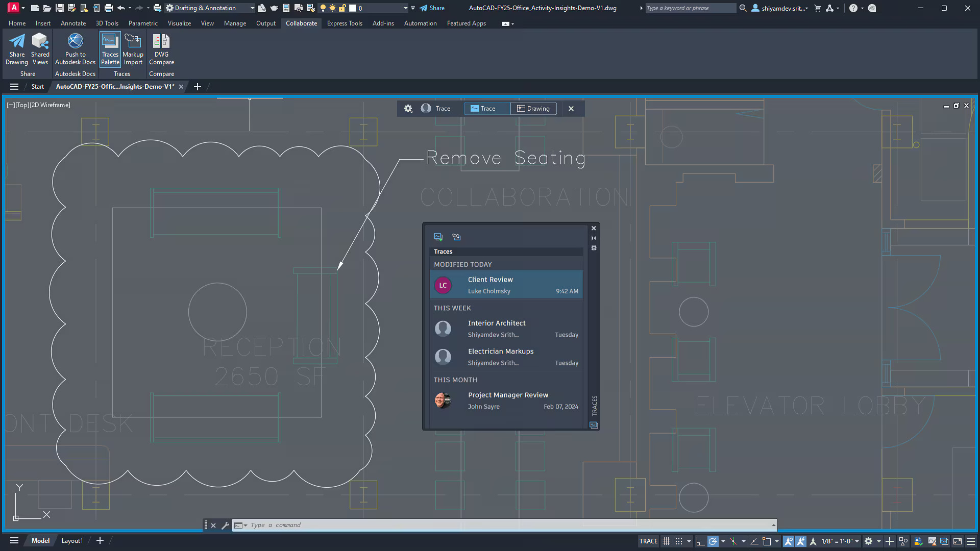This screenshot has height=551, width=980.
Task: Click the Project Manager Review trace
Action: coord(508,400)
